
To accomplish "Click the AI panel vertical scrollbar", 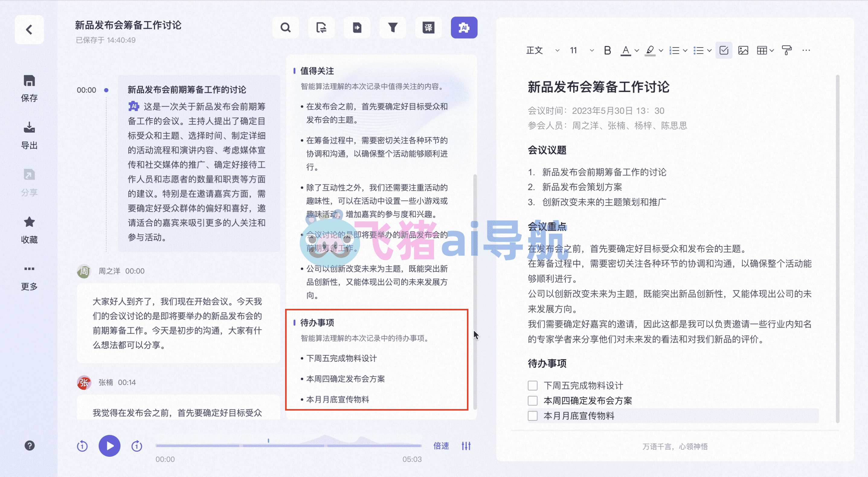I will coord(475,292).
